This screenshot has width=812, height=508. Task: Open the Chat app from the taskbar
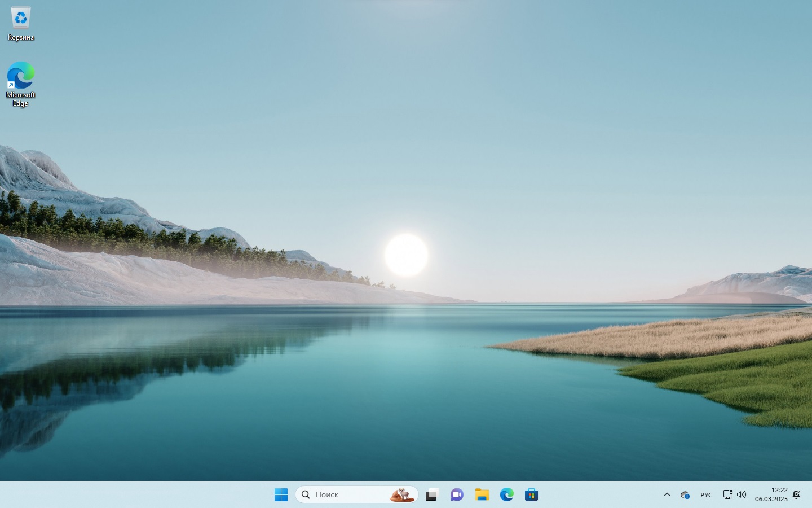pyautogui.click(x=457, y=495)
